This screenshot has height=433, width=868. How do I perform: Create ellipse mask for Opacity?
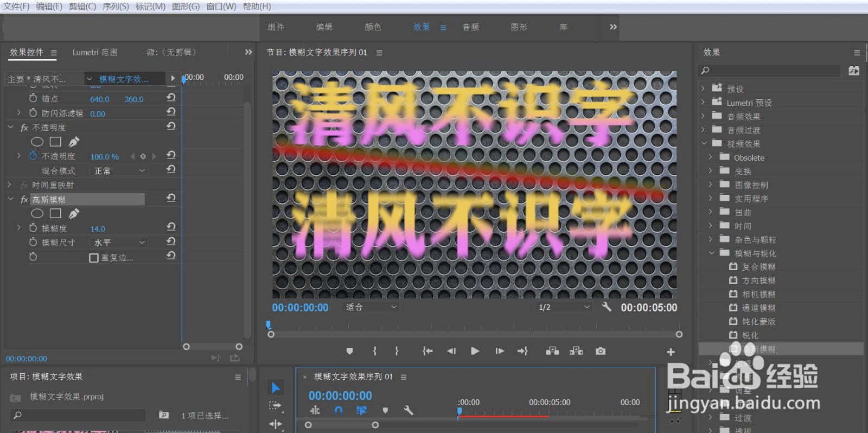37,142
